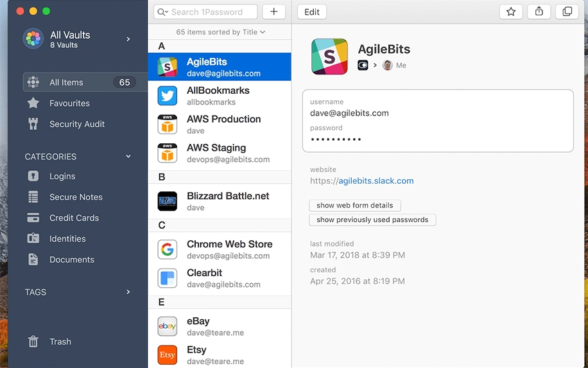Select the AllBookmarks entry title
Viewport: 588px width, 368px height.
point(218,91)
